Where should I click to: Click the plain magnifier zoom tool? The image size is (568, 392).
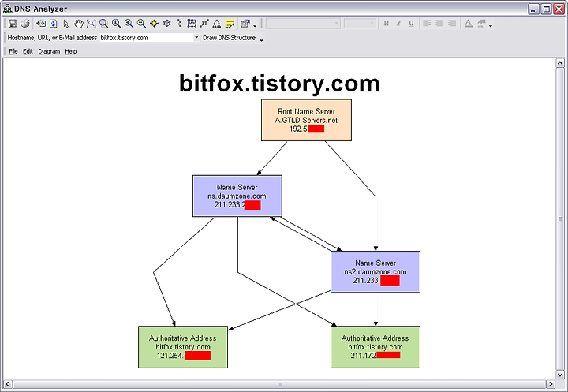[103, 24]
